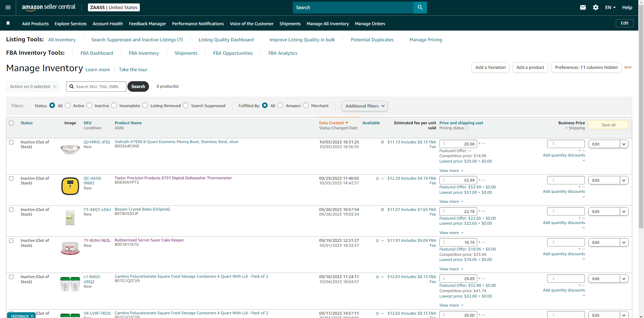The height and width of the screenshot is (318, 644).
Task: Sort by Date Created column arrow
Action: pyautogui.click(x=347, y=123)
